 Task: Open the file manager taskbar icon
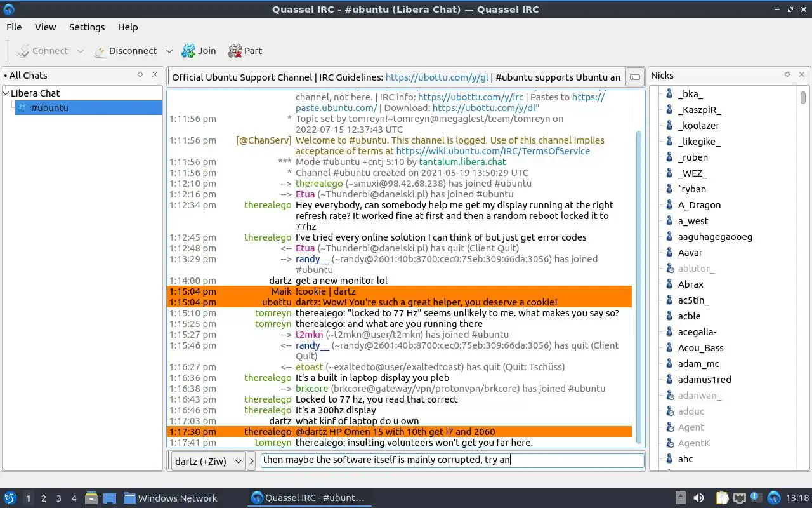pos(91,498)
